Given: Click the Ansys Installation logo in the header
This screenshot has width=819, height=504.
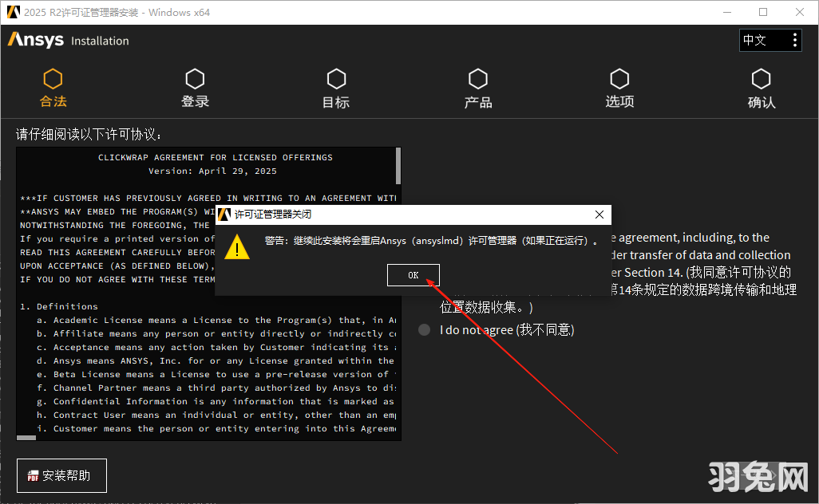Looking at the screenshot, I should click(68, 40).
